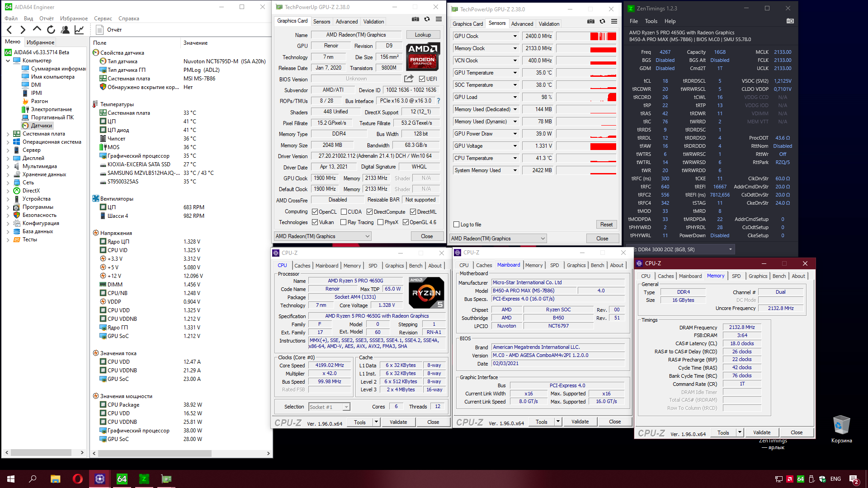Click the bus interface question mark icon
Viewport: 868px width, 488px height.
click(x=438, y=101)
